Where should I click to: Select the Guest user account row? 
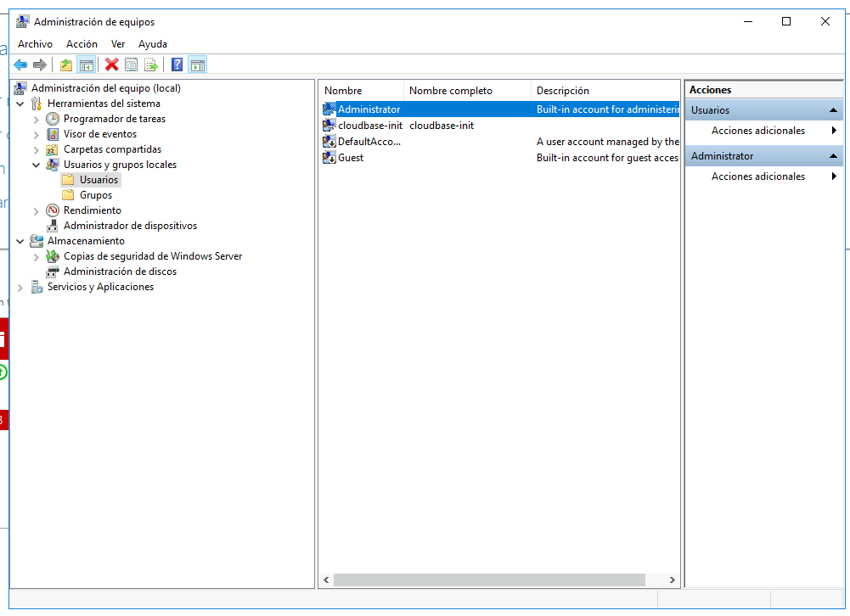point(500,158)
